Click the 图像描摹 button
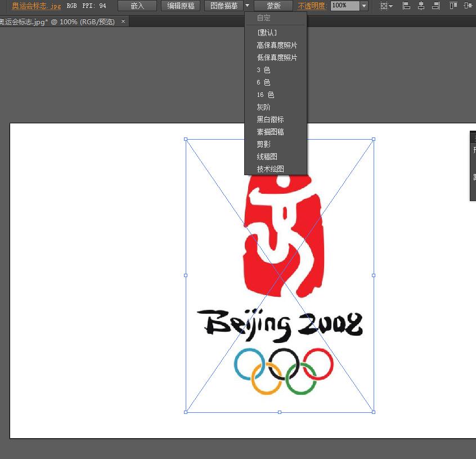The width and height of the screenshot is (476, 459). pos(224,6)
